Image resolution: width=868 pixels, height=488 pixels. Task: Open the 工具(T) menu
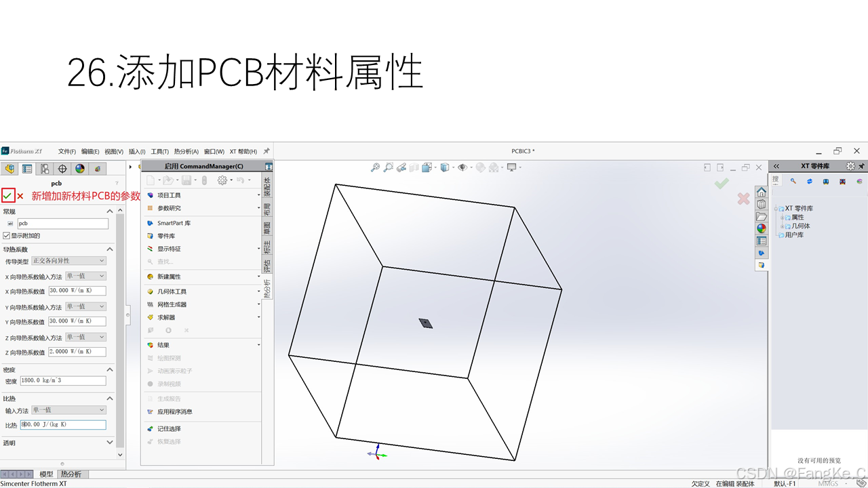pos(159,152)
